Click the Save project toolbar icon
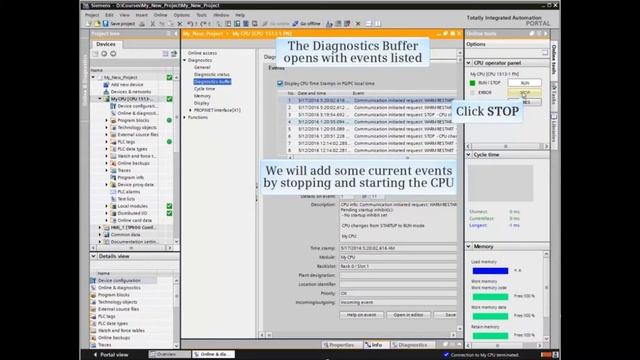640x360 pixels. pos(106,24)
